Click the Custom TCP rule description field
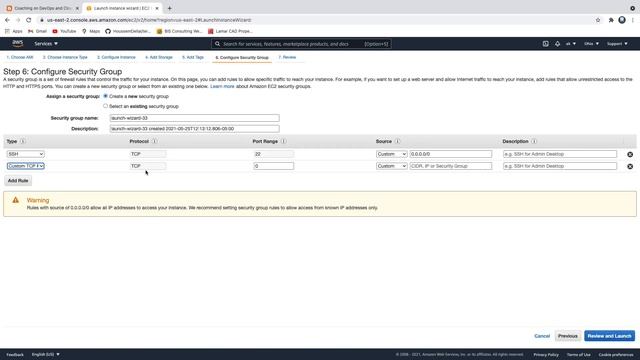 (x=560, y=166)
